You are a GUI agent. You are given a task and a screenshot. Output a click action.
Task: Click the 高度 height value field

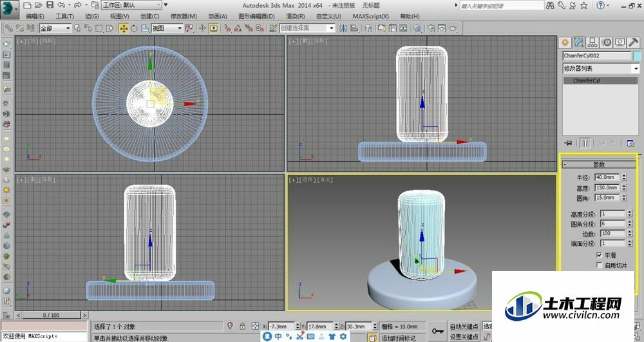[x=607, y=187]
